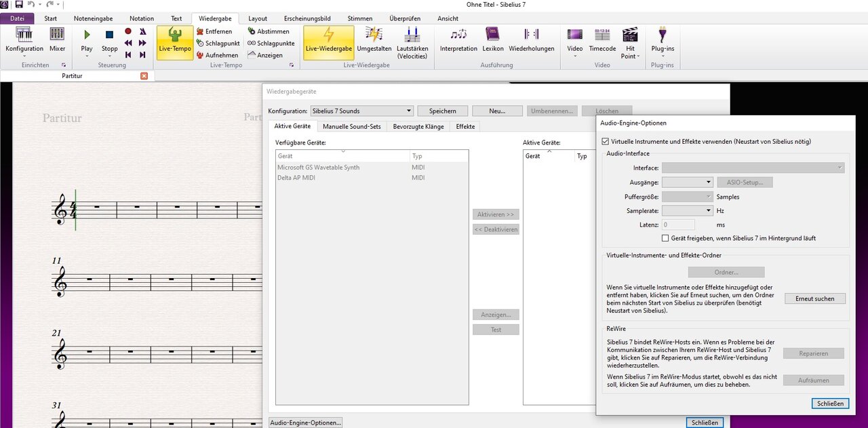Click the redo arrow in the quick access bar
Screen dimensions: 868x428
tap(50, 5)
